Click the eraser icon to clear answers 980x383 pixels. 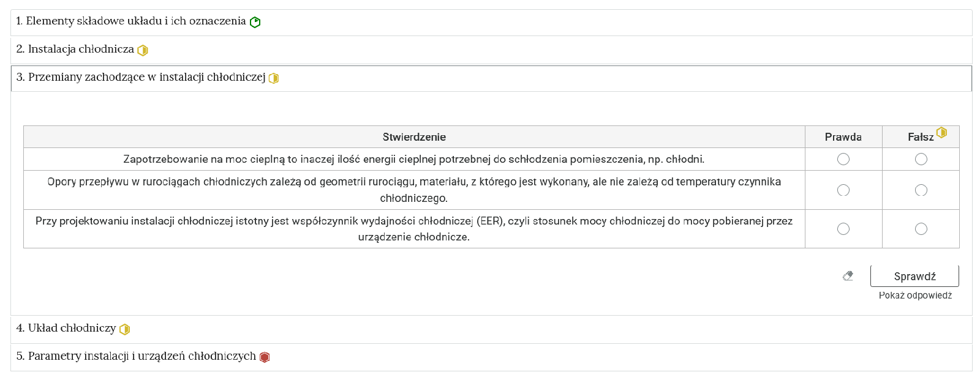(848, 276)
